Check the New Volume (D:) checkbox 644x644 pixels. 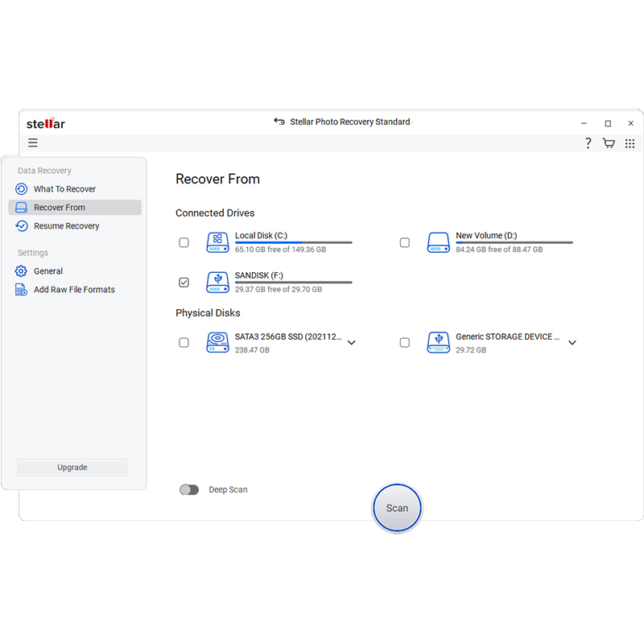[x=405, y=243]
